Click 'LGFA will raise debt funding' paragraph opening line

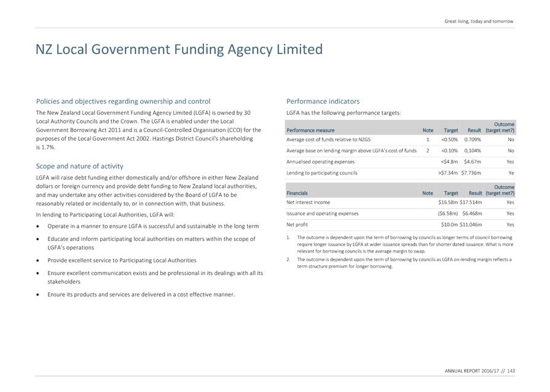pos(147,178)
